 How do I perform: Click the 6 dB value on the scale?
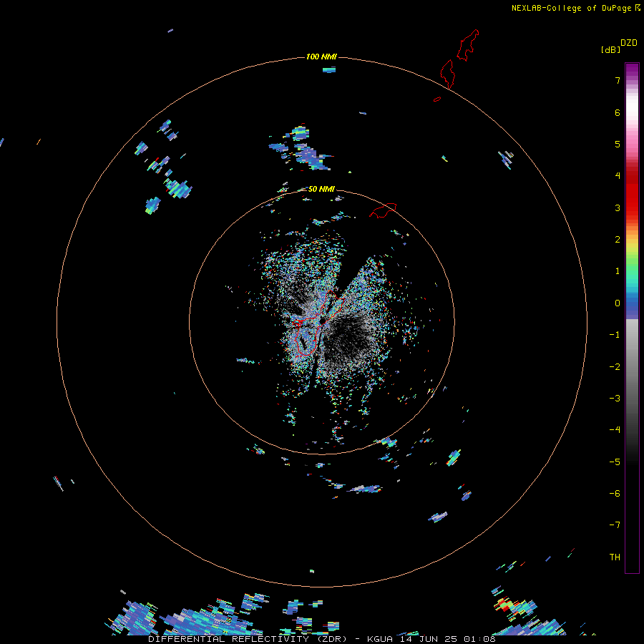618,112
